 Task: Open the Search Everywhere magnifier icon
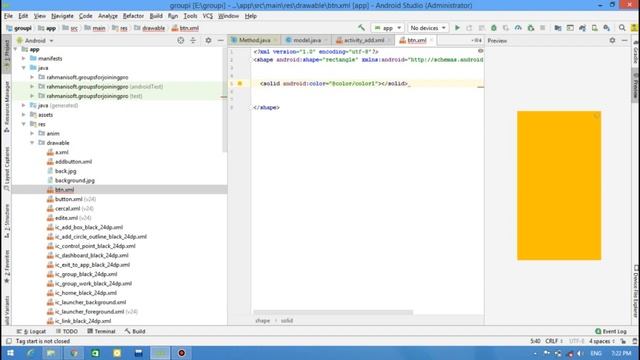point(622,28)
